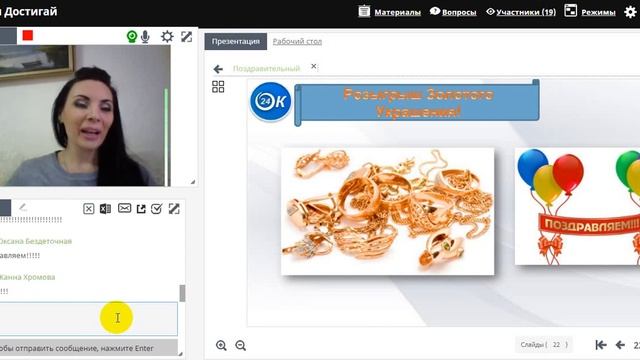The image size is (640, 360).
Task: Switch to the Презентация tab
Action: point(236,41)
